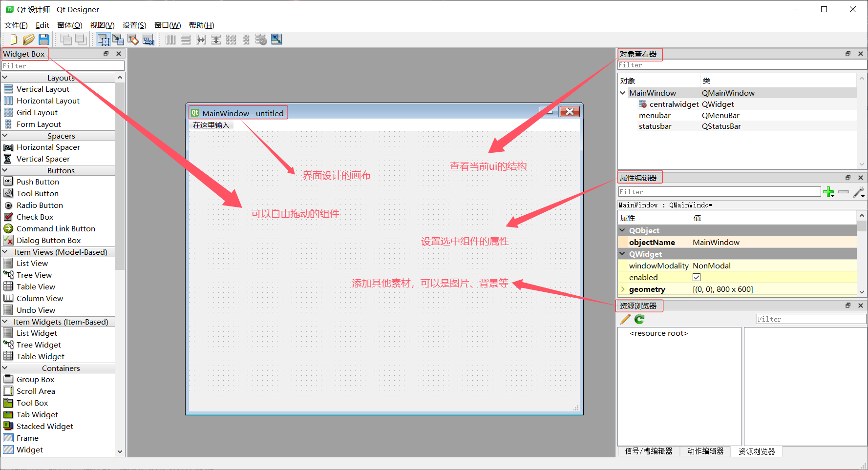
Task: Collapse the Spacers category
Action: (x=5, y=136)
